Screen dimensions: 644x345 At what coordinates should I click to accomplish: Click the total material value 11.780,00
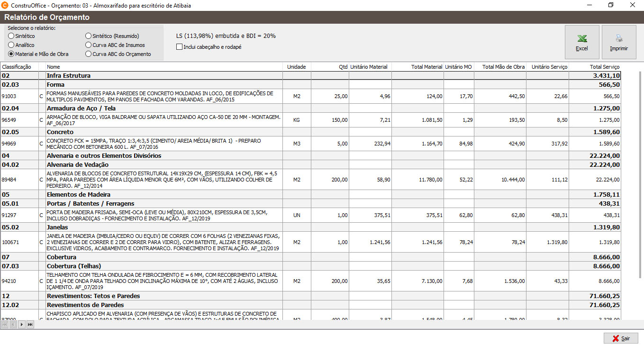tap(431, 180)
